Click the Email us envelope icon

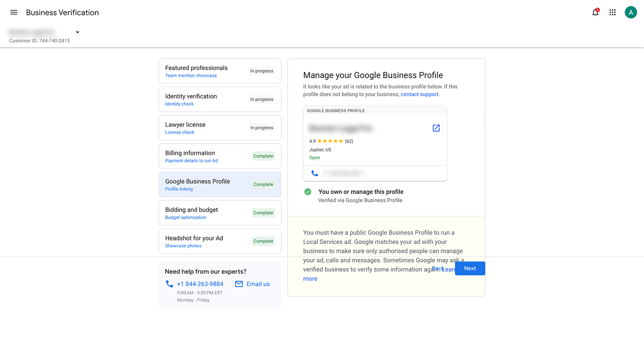click(239, 284)
